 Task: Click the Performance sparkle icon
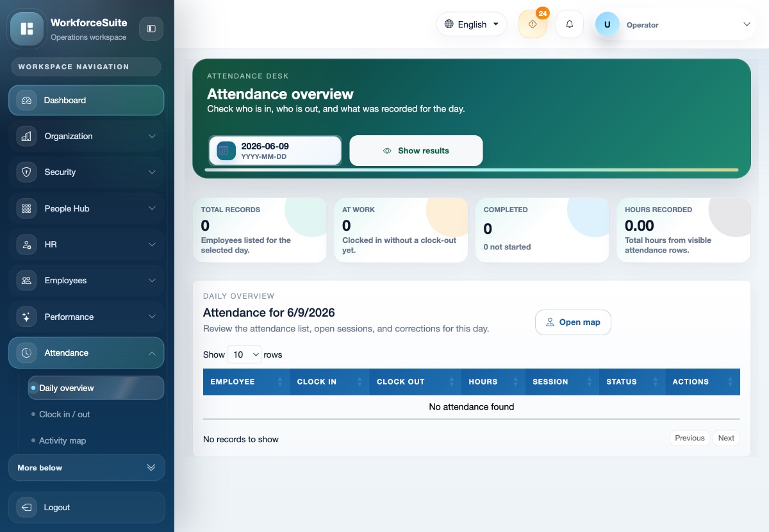(26, 317)
